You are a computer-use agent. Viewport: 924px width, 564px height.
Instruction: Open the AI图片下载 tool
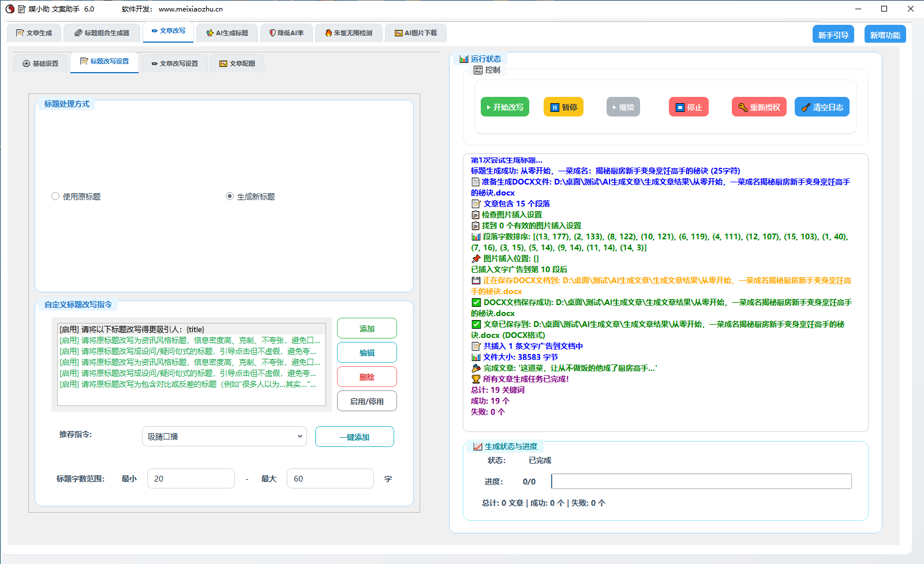399,33
